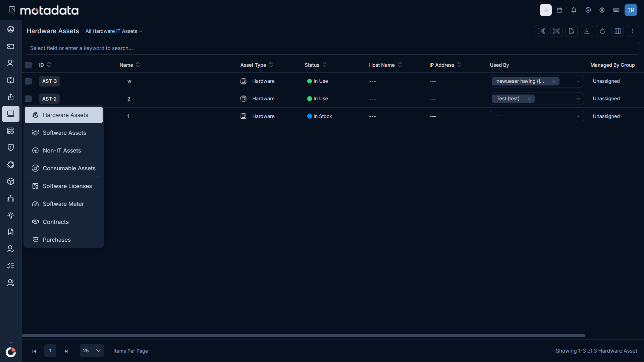Open Used By dropdown for Test (test) row
The height and width of the screenshot is (362, 644).
click(x=578, y=99)
